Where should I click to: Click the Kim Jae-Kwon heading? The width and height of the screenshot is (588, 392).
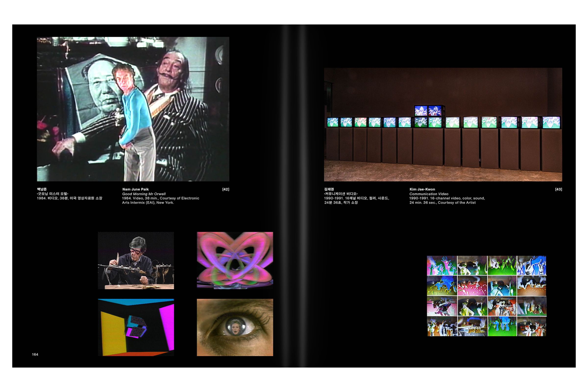pyautogui.click(x=422, y=189)
